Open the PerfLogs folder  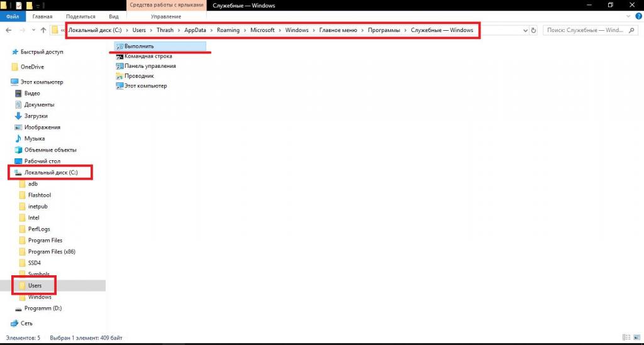35,229
